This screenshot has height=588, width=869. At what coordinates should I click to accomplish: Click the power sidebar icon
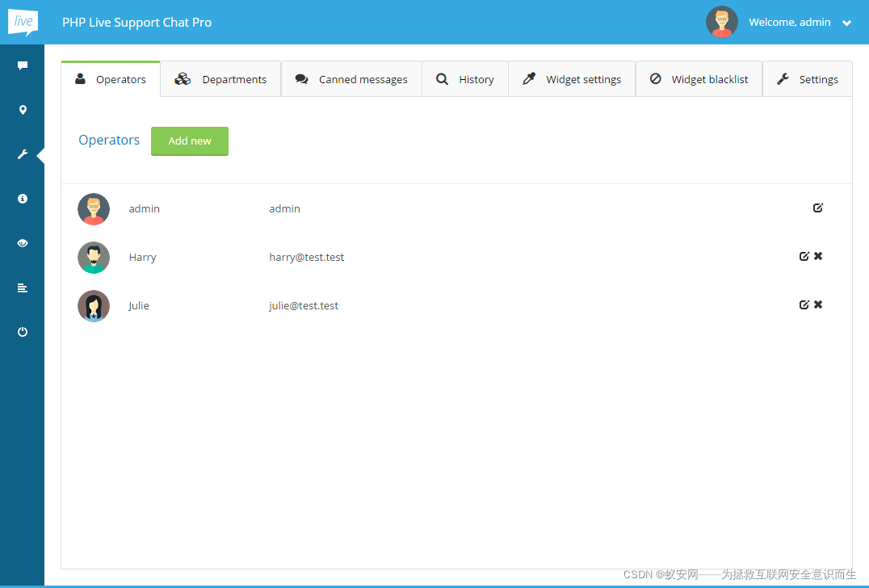(x=23, y=332)
